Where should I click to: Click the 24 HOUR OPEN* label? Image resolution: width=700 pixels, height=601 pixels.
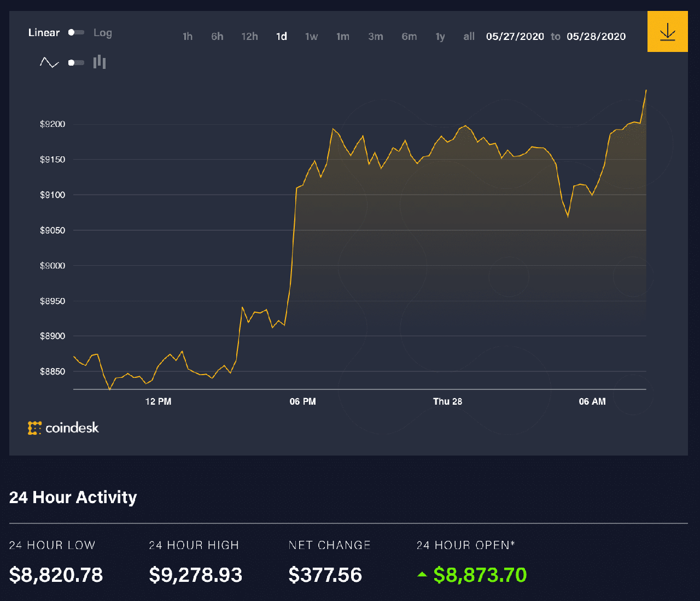pos(465,545)
